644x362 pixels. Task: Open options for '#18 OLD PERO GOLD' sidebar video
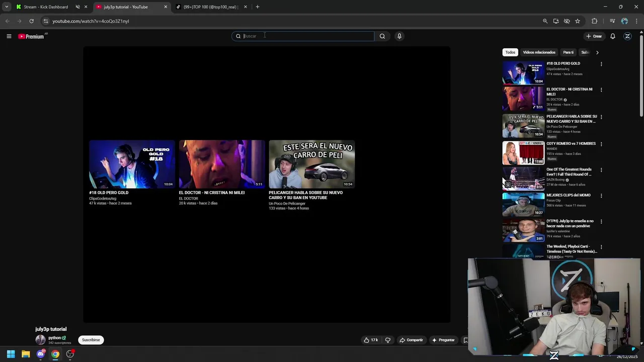coord(601,64)
